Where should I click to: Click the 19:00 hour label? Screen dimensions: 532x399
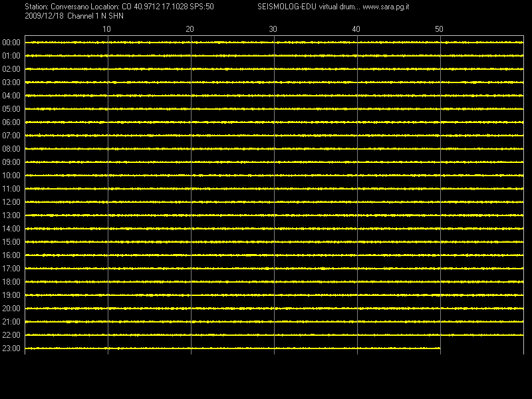point(11,295)
